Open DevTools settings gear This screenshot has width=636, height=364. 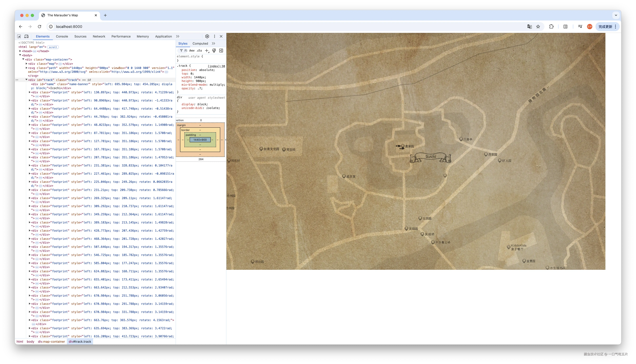click(x=207, y=36)
